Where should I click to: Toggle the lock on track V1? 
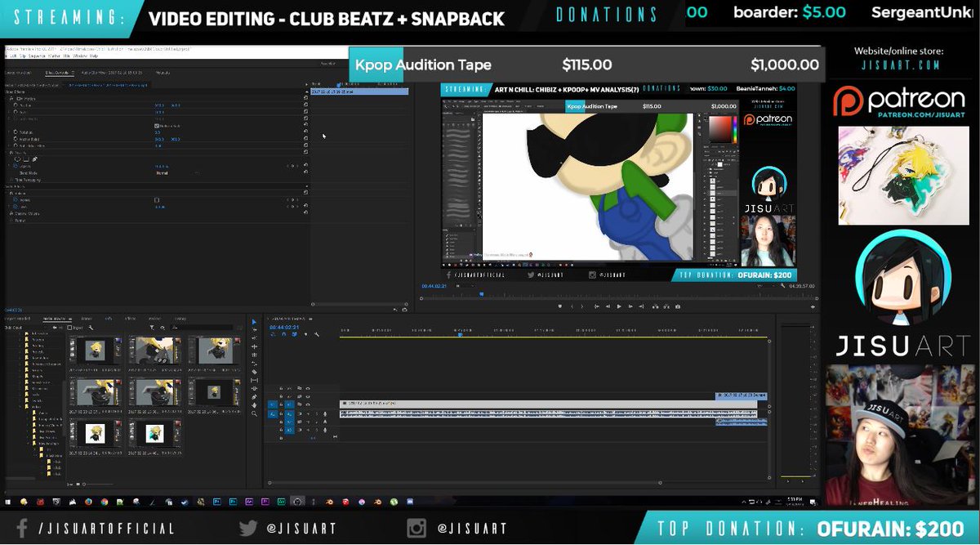(281, 404)
